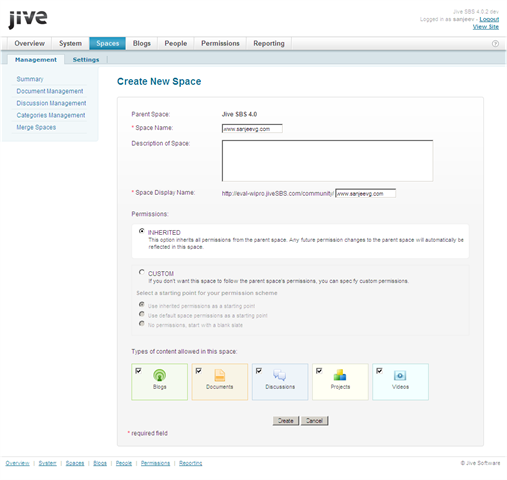Viewport: 507px width, 480px height.
Task: Focus the Description of Space text area
Action: coord(327,161)
